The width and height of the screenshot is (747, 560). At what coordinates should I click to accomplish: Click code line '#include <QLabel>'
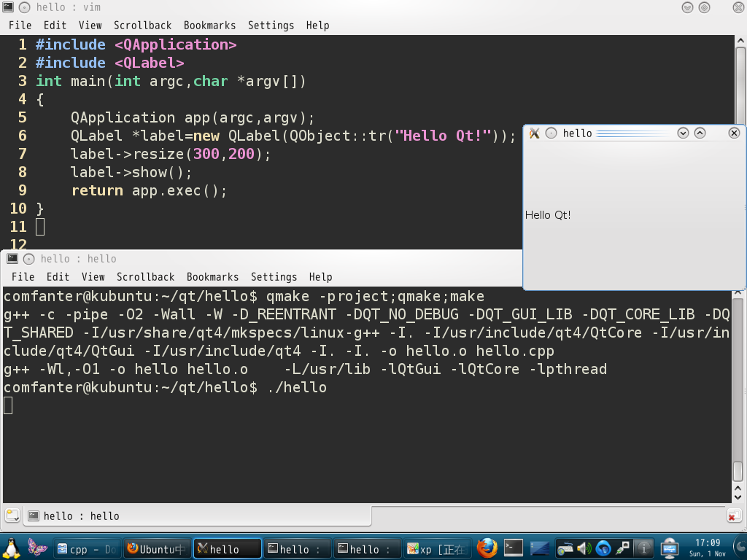(109, 63)
